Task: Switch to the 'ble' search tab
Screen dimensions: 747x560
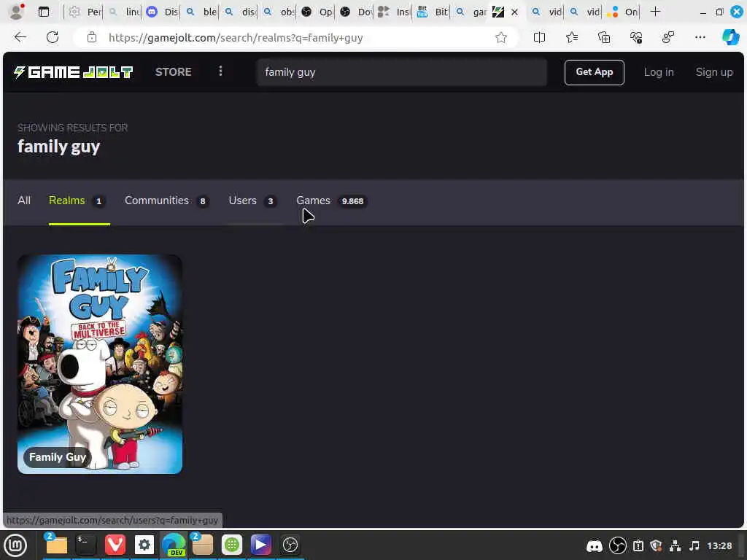Action: [201, 12]
